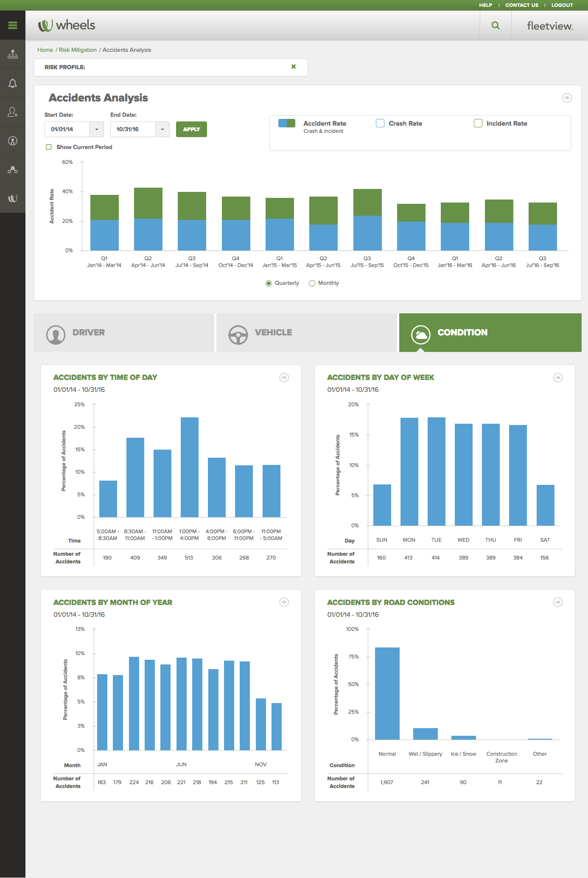Switch to the Driver tab
Viewport: 588px width, 878px height.
pos(124,332)
